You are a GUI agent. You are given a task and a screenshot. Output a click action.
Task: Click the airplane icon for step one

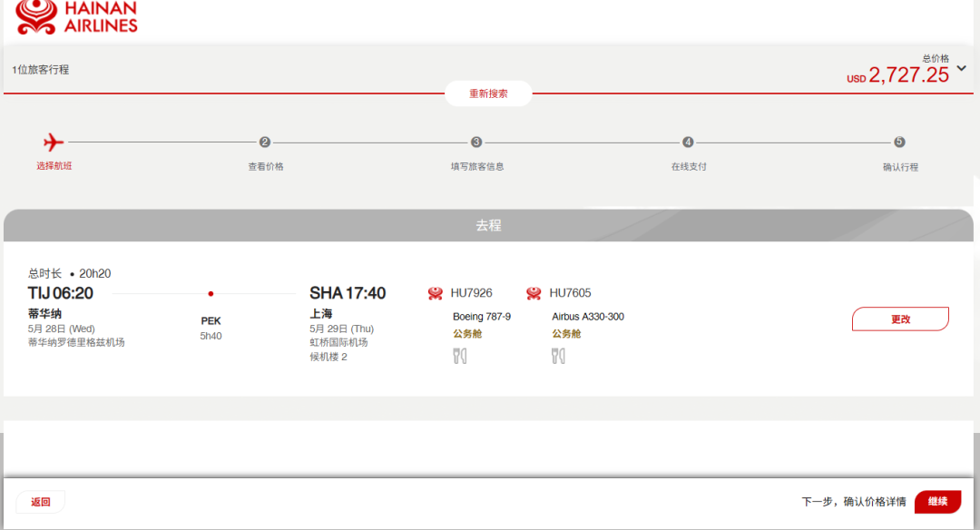coord(54,142)
